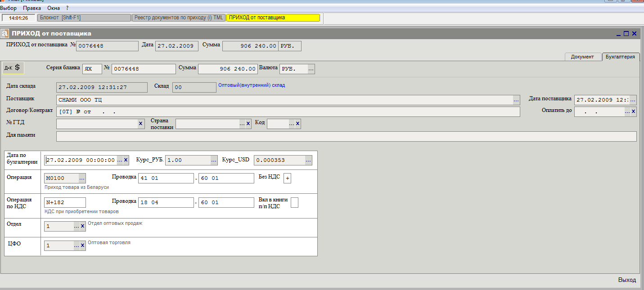Viewport: 644px width, 290px height.
Task: Click the Проводка credit field in Операция row
Action: [226, 178]
